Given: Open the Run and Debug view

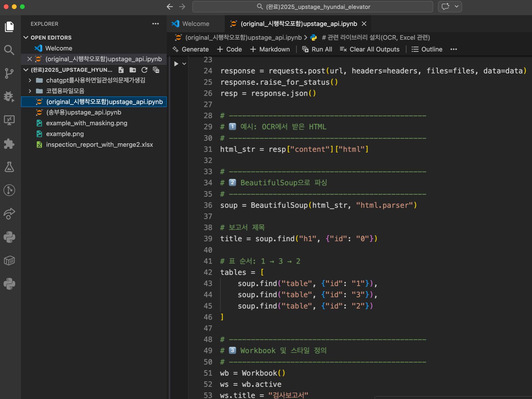Looking at the screenshot, I should coord(9,96).
